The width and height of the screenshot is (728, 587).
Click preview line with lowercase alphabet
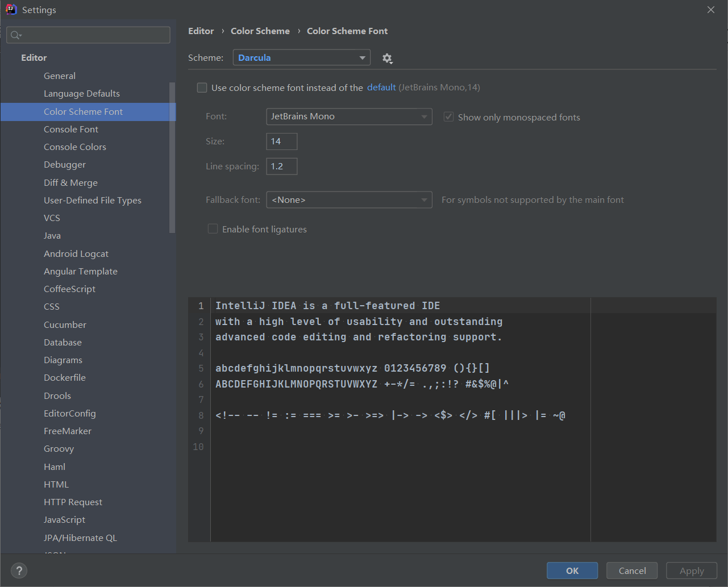click(x=352, y=368)
